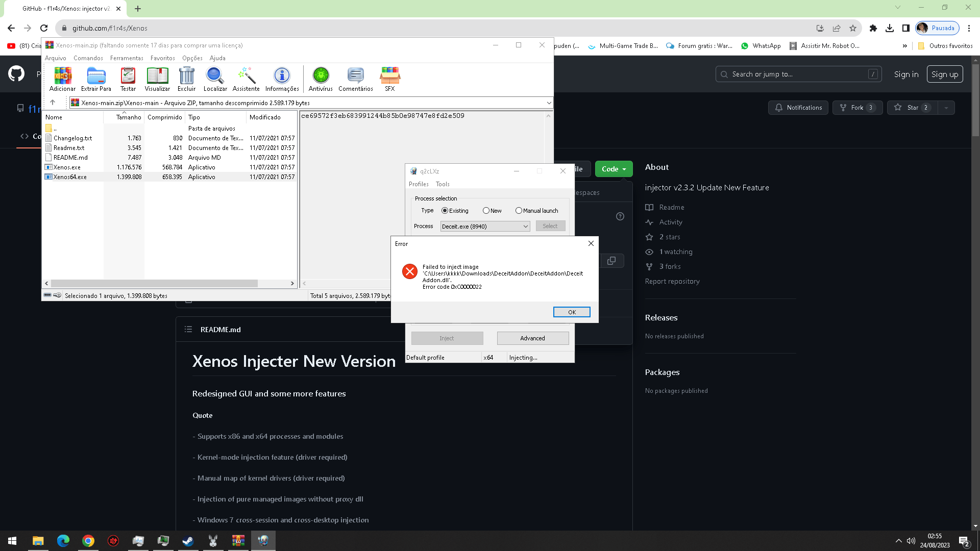The height and width of the screenshot is (551, 980).
Task: Open Report repository link
Action: (x=672, y=281)
